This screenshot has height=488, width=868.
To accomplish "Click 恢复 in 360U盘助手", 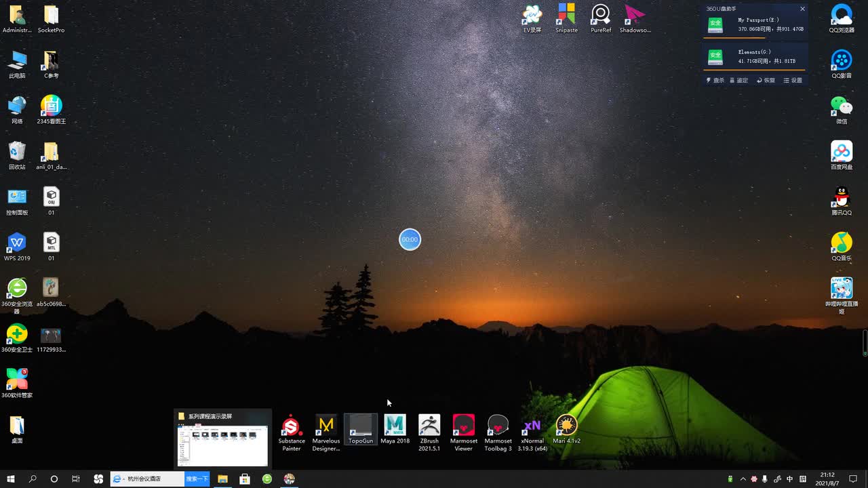I will [766, 80].
